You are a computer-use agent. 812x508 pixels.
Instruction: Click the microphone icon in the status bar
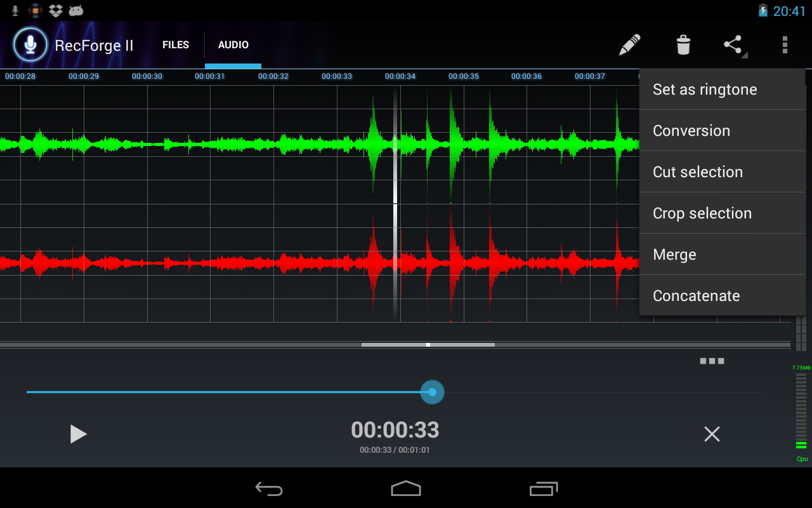pos(14,10)
